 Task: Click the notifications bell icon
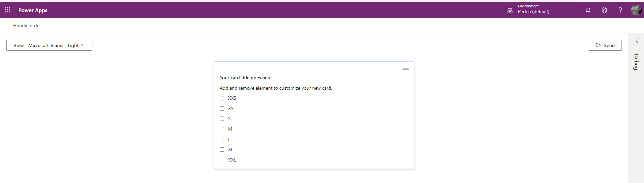[x=588, y=10]
